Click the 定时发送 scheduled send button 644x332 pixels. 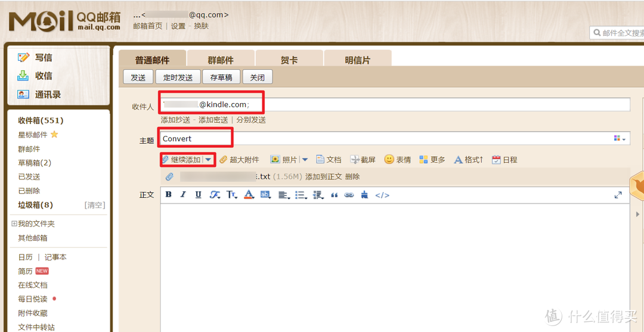tap(178, 77)
